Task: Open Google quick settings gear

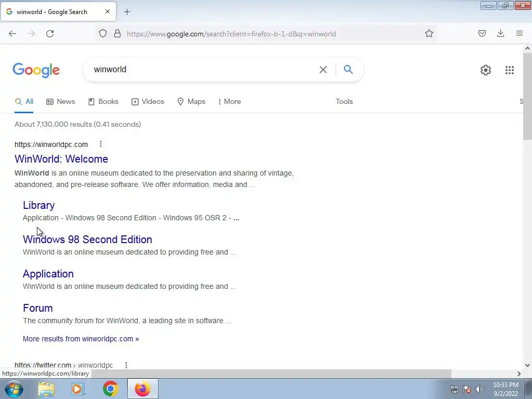Action: click(486, 70)
